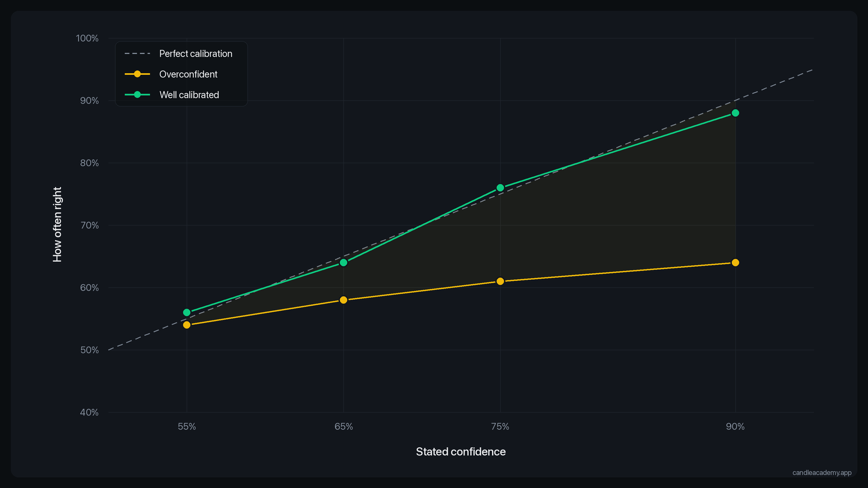The image size is (868, 488).
Task: Click the Stated confidence axis title
Action: click(461, 452)
